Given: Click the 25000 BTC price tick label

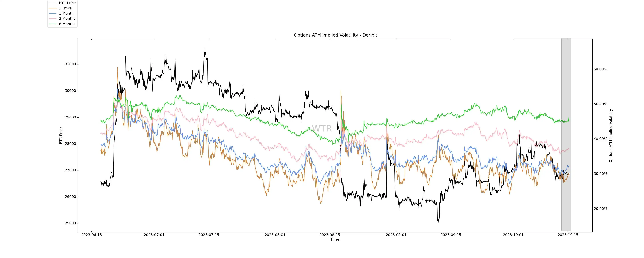Looking at the screenshot, I should (70, 223).
